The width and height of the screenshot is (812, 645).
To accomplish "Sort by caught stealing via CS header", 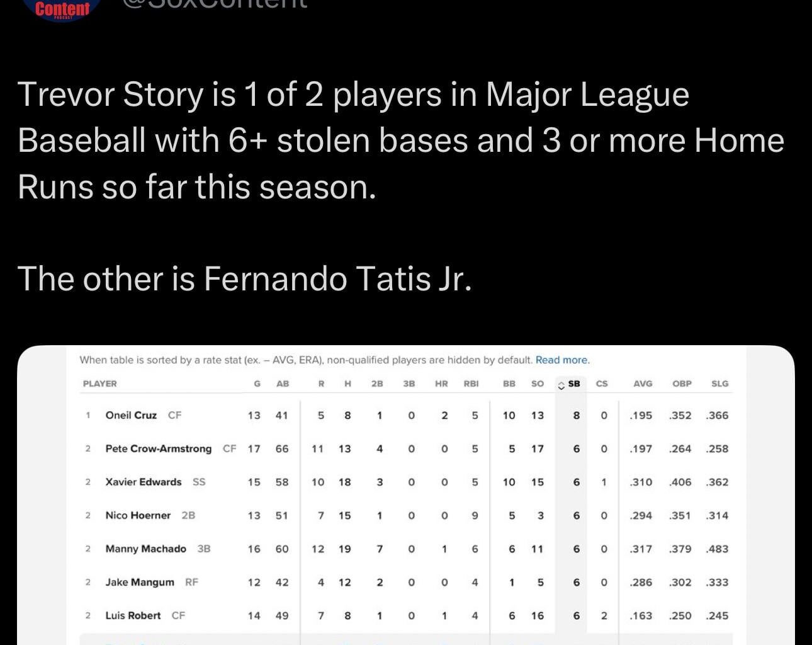I will coord(602,384).
